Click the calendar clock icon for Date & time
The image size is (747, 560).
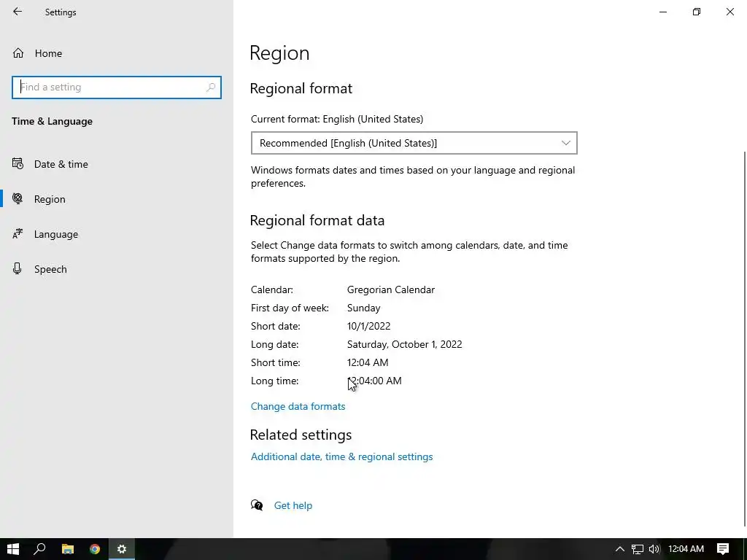click(18, 164)
